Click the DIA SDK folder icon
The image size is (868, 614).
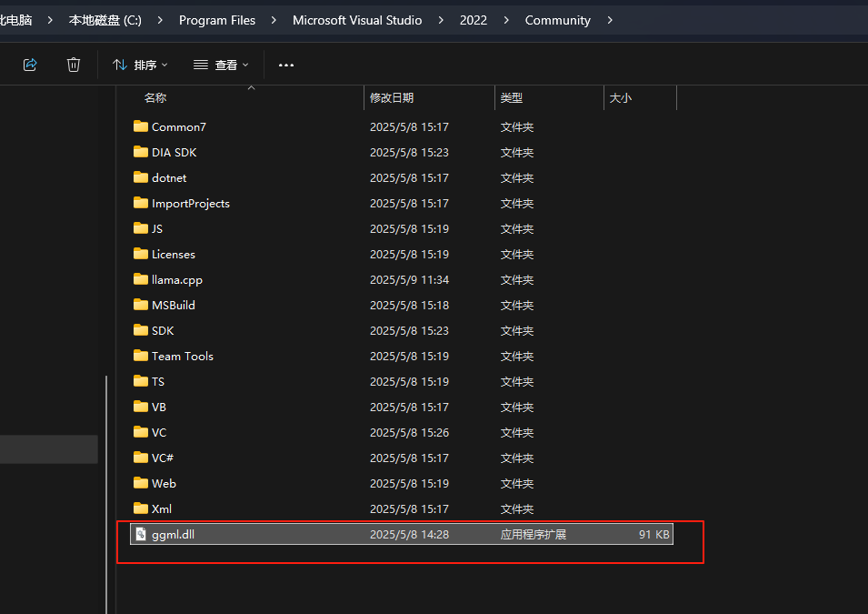[x=141, y=152]
